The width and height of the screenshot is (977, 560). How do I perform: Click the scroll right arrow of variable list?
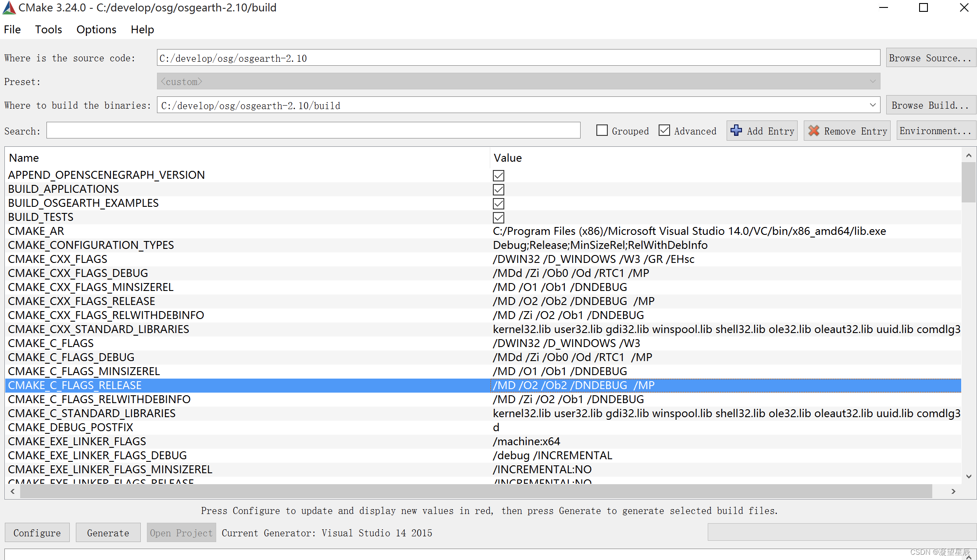(x=953, y=492)
